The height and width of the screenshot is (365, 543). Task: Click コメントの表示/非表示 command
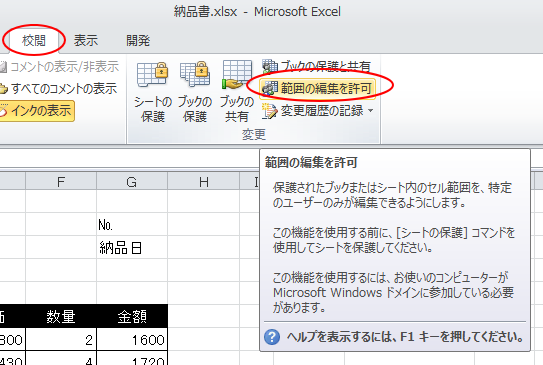[60, 67]
